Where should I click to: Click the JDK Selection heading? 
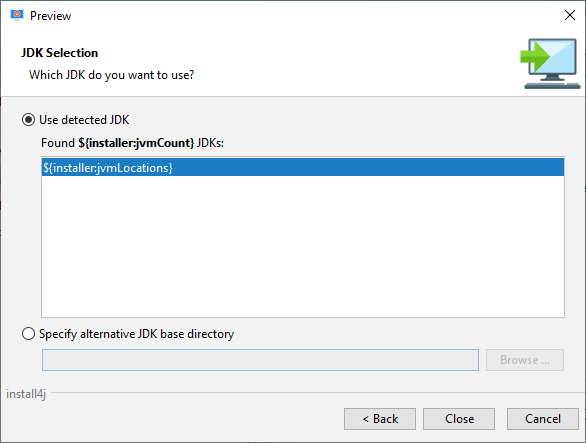click(x=59, y=53)
